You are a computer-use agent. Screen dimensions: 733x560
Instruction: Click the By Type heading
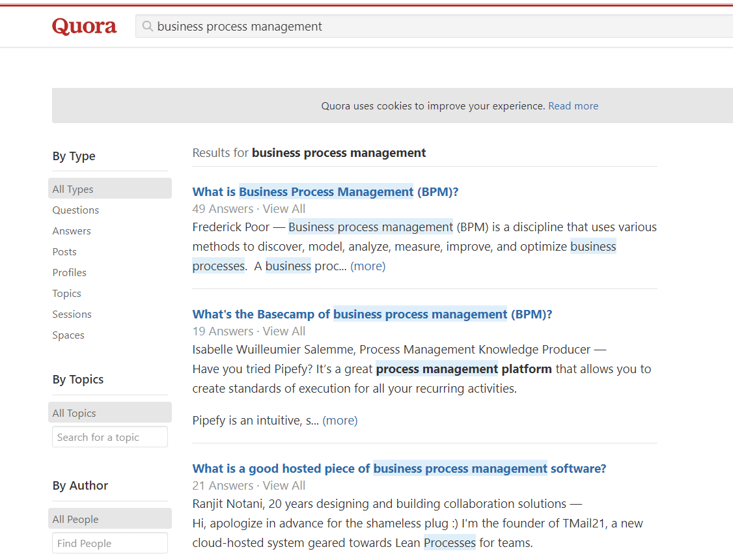(x=74, y=156)
